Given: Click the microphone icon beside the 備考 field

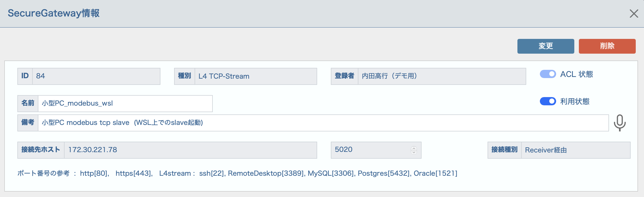Looking at the screenshot, I should [620, 123].
